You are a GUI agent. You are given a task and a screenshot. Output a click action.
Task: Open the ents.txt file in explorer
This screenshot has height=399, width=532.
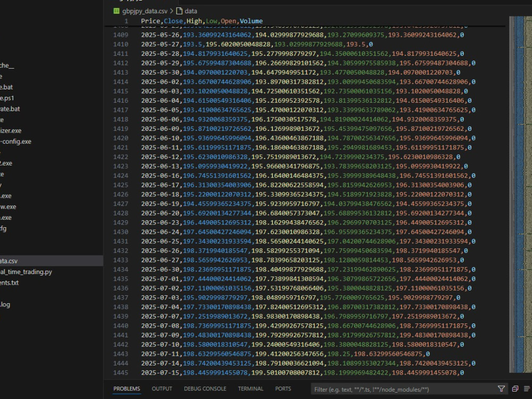(x=9, y=282)
